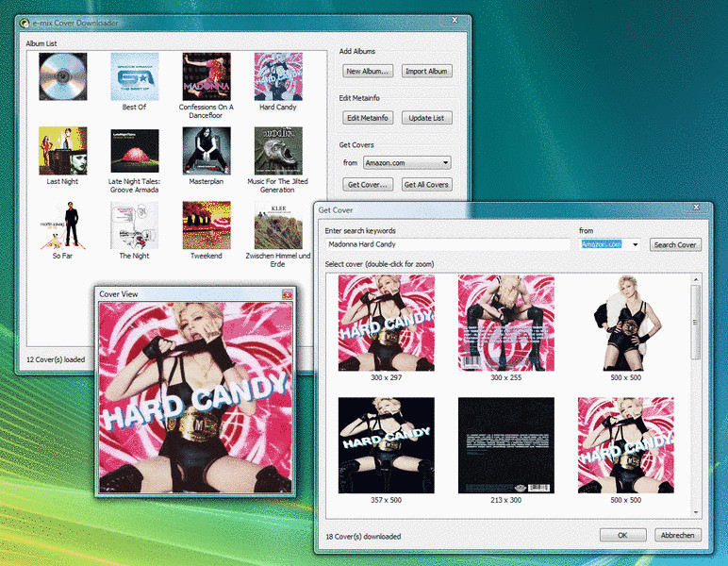The width and height of the screenshot is (728, 566).
Task: Click the e-mix Cover Downloader title icon
Action: pos(25,23)
